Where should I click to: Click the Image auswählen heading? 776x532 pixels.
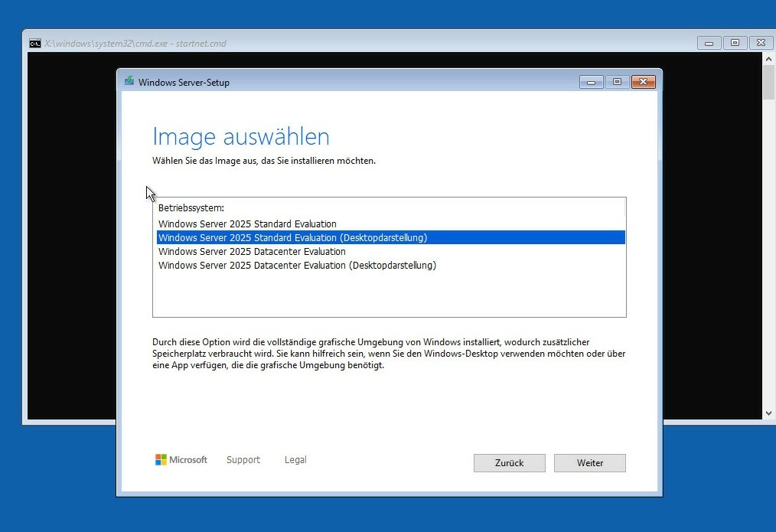coord(241,136)
